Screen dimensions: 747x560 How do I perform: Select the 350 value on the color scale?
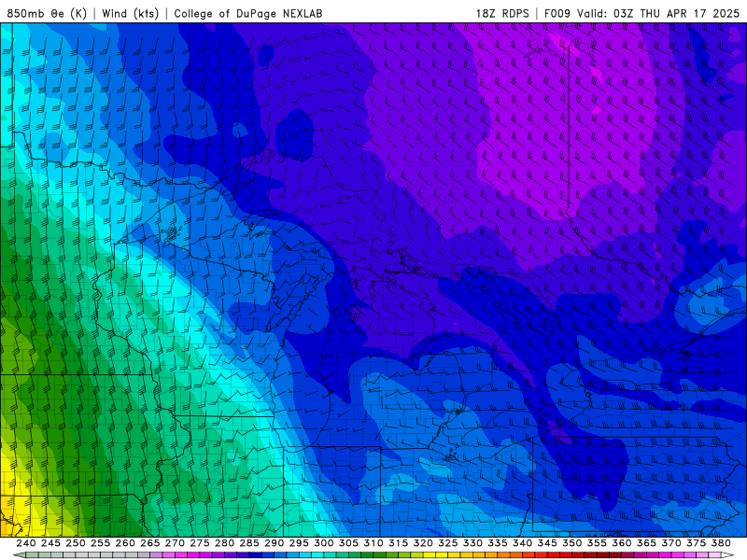click(x=571, y=543)
